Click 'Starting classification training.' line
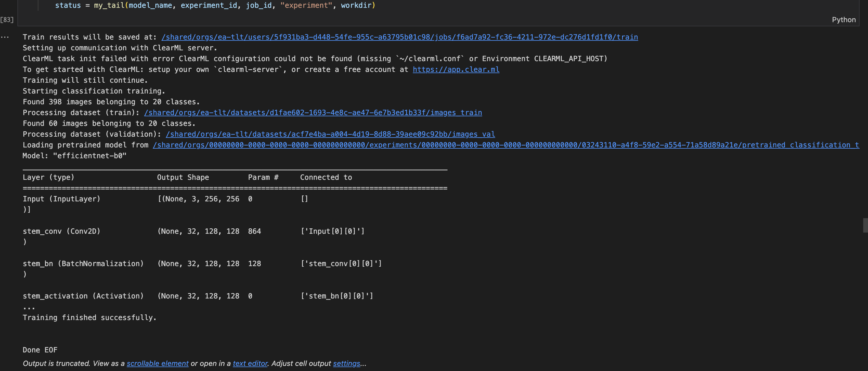The image size is (868, 371). 94,91
